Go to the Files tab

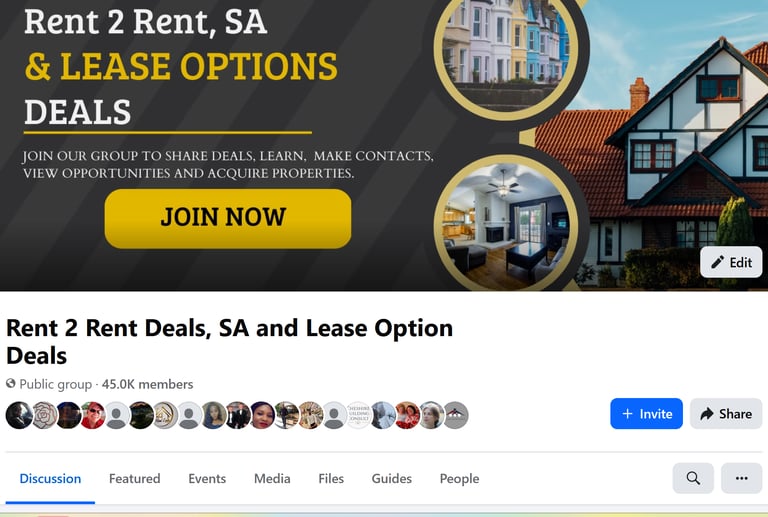331,478
